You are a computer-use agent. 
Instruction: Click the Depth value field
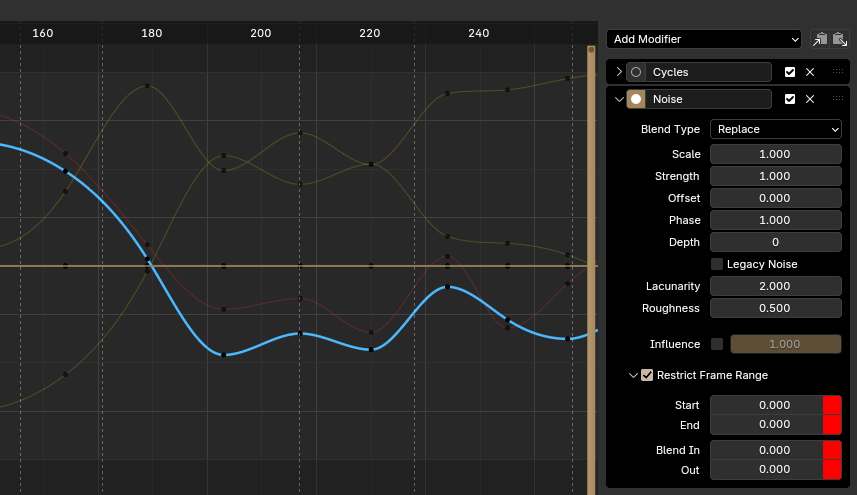(776, 242)
